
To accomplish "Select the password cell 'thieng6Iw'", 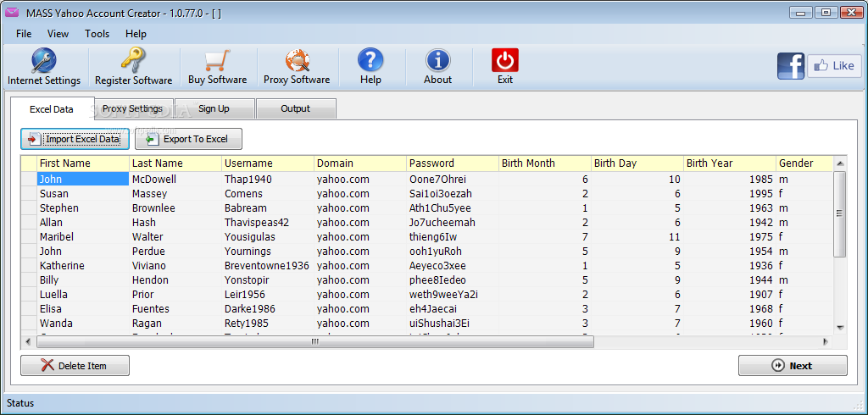I will (453, 237).
